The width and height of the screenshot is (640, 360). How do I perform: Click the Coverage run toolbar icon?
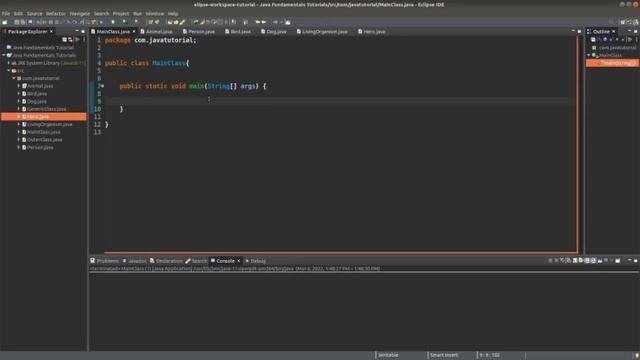tap(125, 22)
